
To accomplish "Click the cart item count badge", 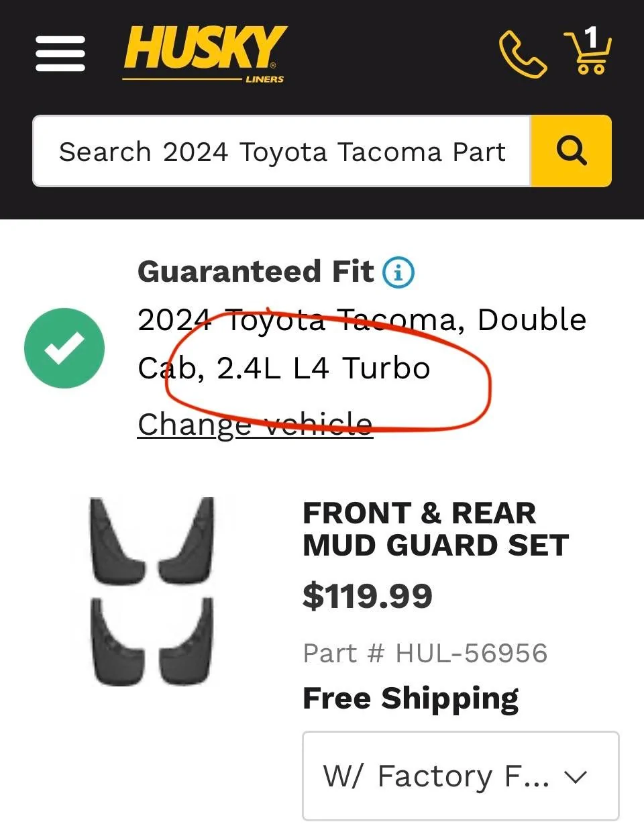I will [591, 38].
